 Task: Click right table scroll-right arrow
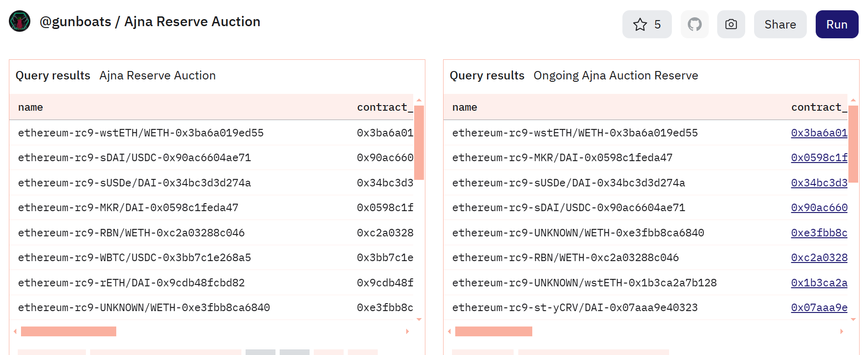pos(841,331)
